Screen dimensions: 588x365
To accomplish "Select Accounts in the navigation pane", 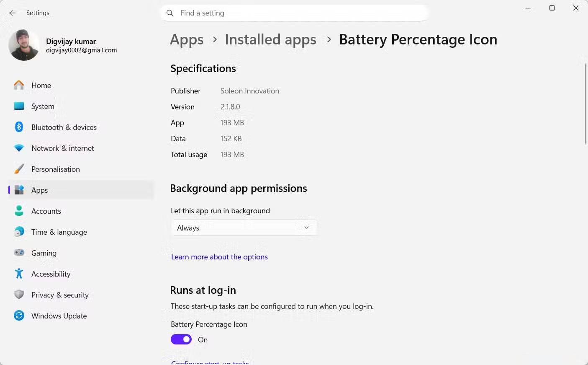I will (x=46, y=211).
